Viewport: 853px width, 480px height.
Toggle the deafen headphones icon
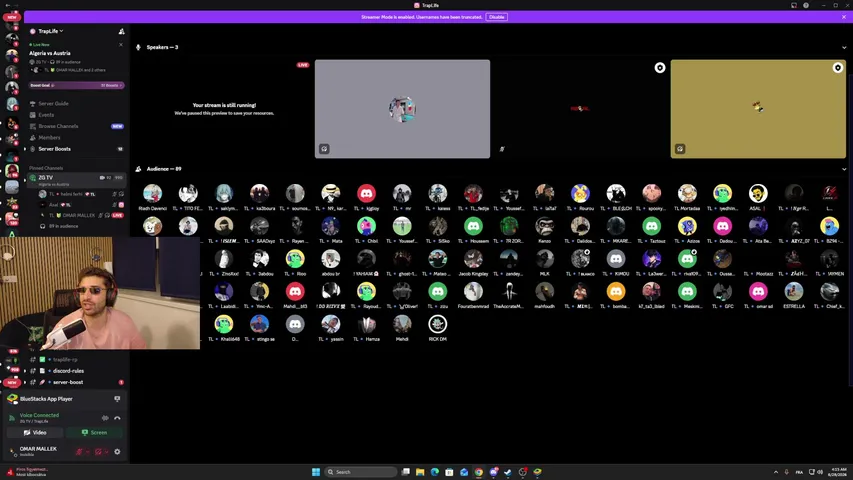[x=98, y=452]
